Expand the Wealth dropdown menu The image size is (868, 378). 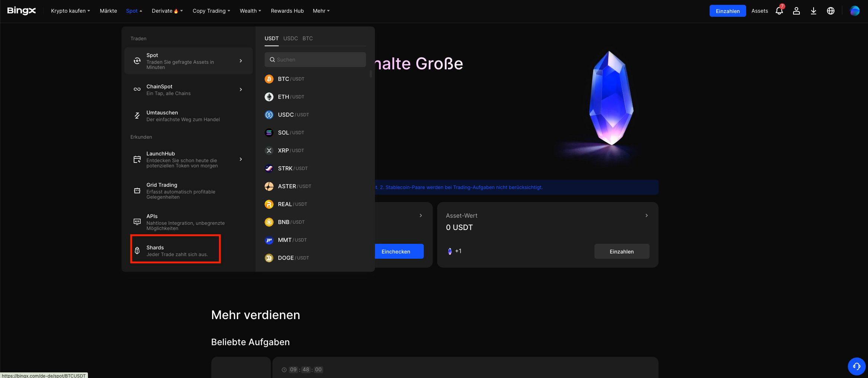click(x=250, y=11)
